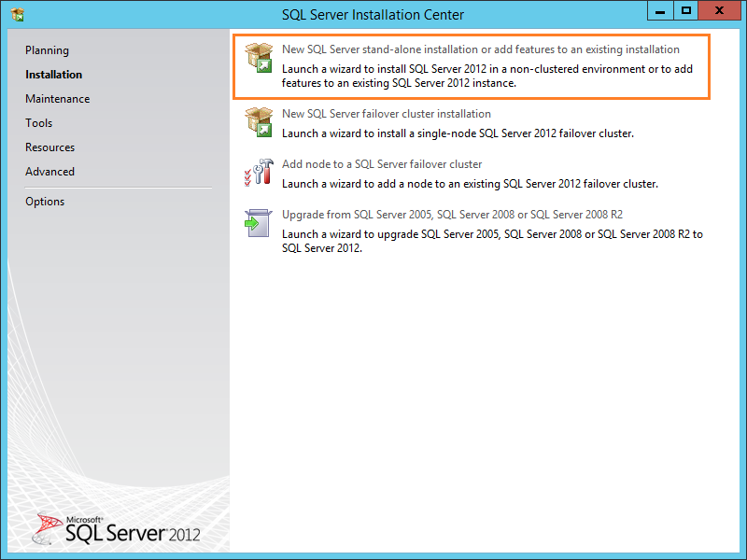
Task: Open the Options page
Action: [x=45, y=201]
